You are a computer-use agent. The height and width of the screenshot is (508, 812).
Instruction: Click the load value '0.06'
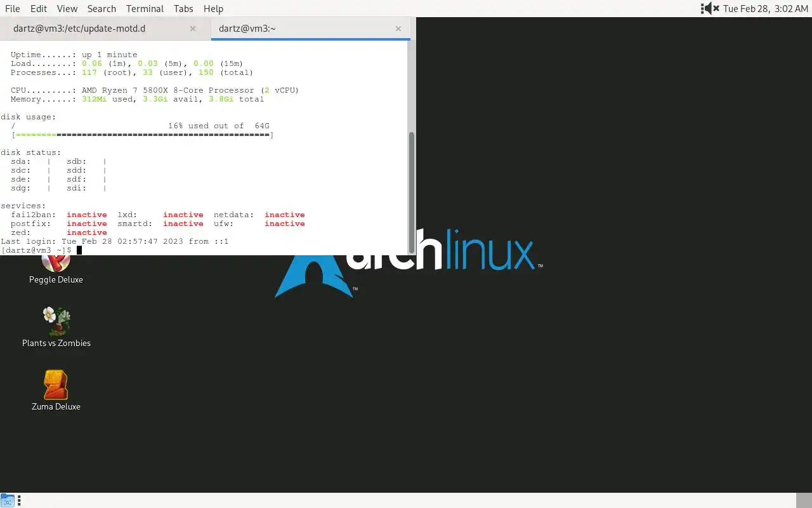point(92,63)
